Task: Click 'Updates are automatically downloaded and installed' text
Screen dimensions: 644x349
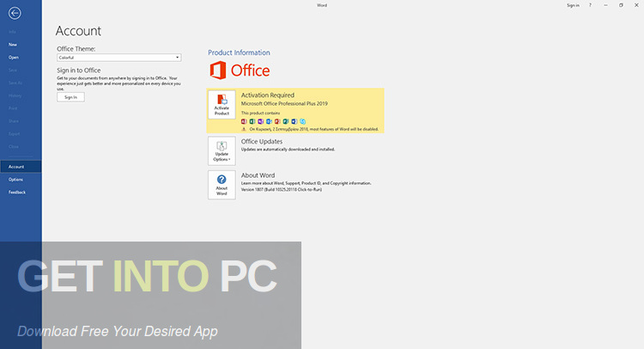Action: pyautogui.click(x=288, y=150)
